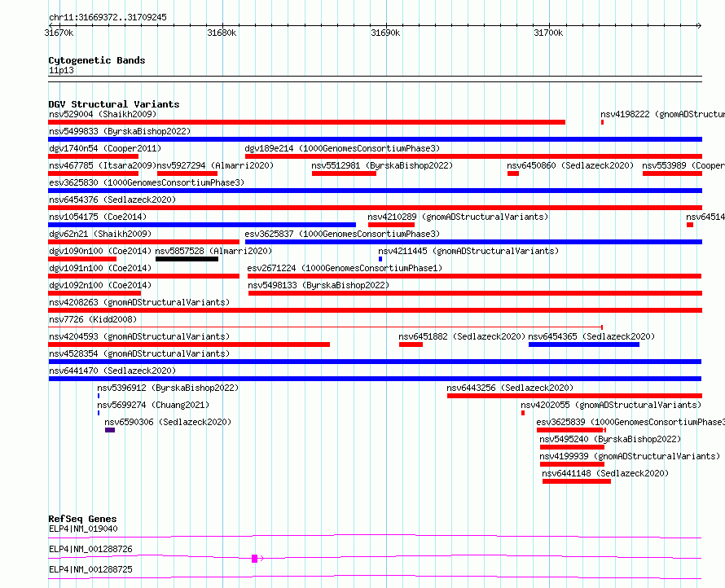Click the 31690k ruler position

pos(385,33)
